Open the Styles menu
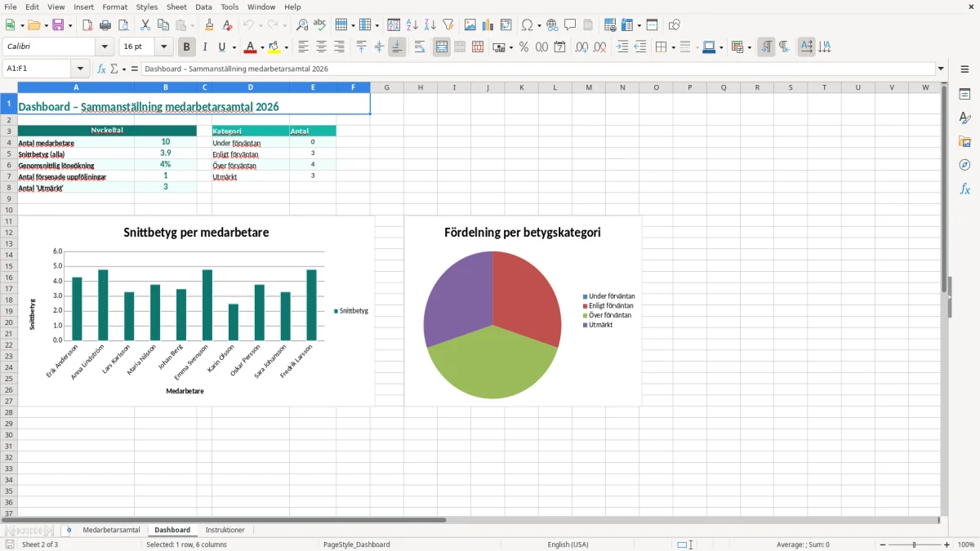Viewport: 980px width, 551px height. click(x=147, y=7)
